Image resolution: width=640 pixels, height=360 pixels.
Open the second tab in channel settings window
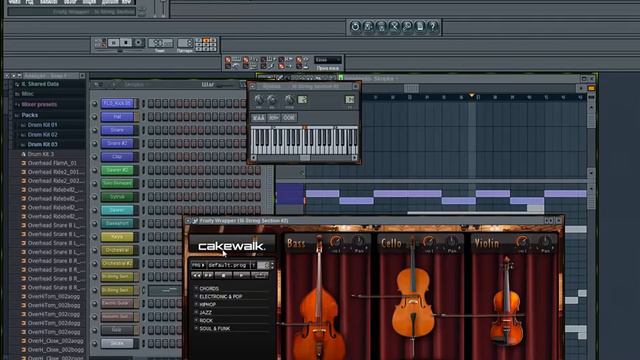coord(273,118)
